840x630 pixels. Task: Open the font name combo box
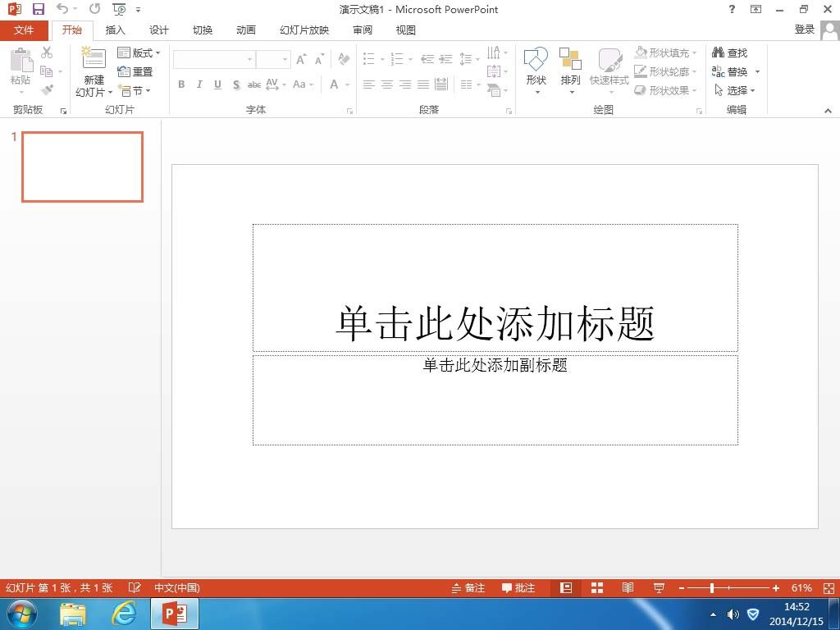[x=214, y=59]
